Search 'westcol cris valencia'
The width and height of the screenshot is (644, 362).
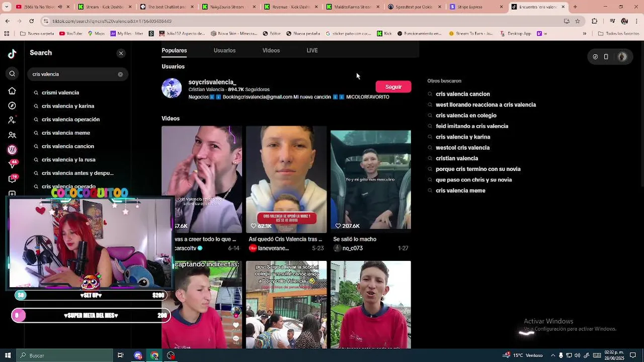coord(462,148)
